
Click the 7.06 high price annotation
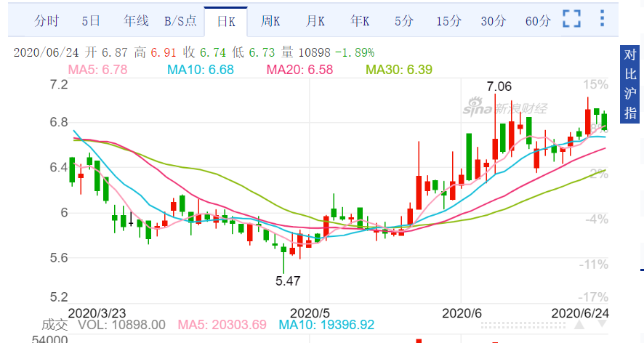[499, 86]
